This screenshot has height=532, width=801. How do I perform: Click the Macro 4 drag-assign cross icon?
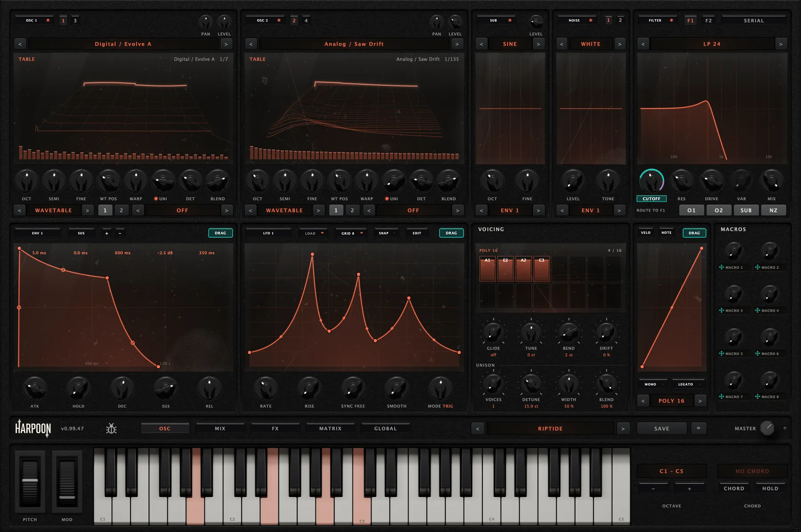[757, 310]
